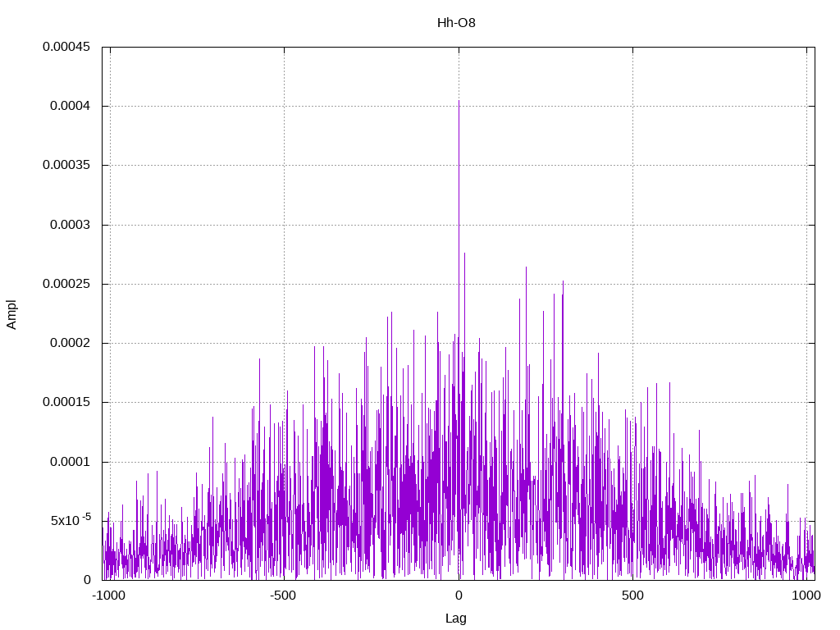Click x-axis tick label 1000
This screenshot has width=840, height=630.
[806, 596]
